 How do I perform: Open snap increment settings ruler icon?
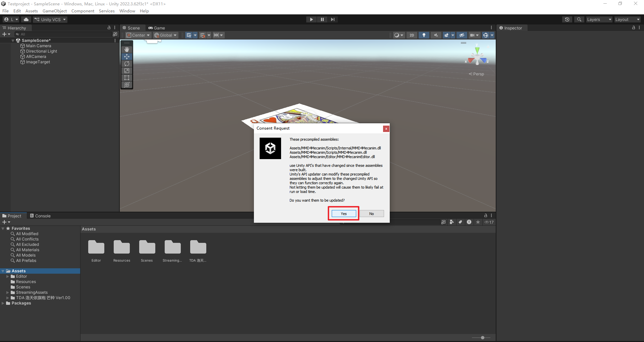coord(218,35)
